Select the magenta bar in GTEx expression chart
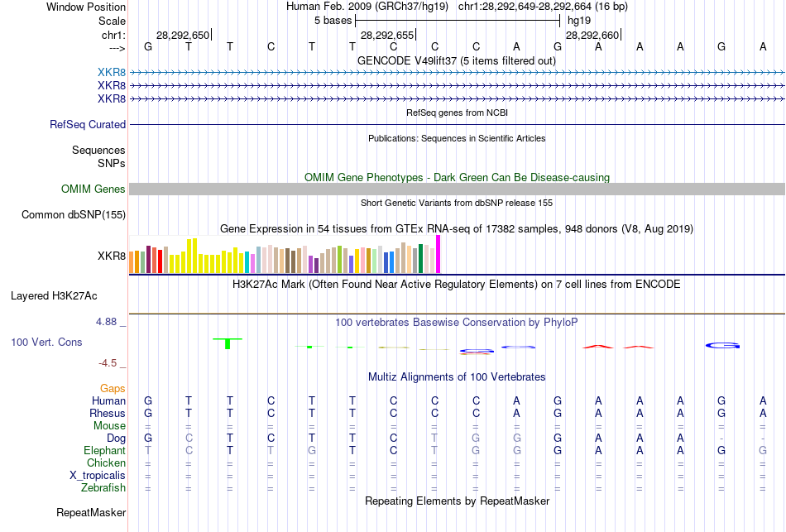Viewport: 786px width, 532px height. (439, 254)
